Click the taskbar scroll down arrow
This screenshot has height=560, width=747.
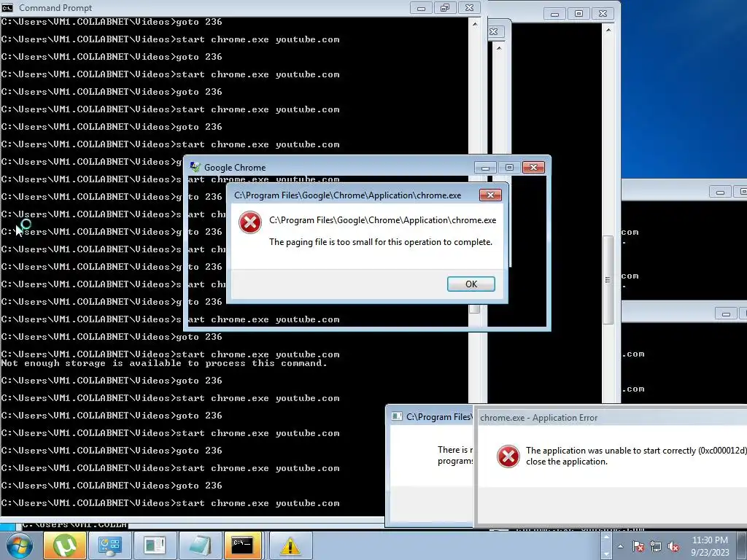point(606,554)
